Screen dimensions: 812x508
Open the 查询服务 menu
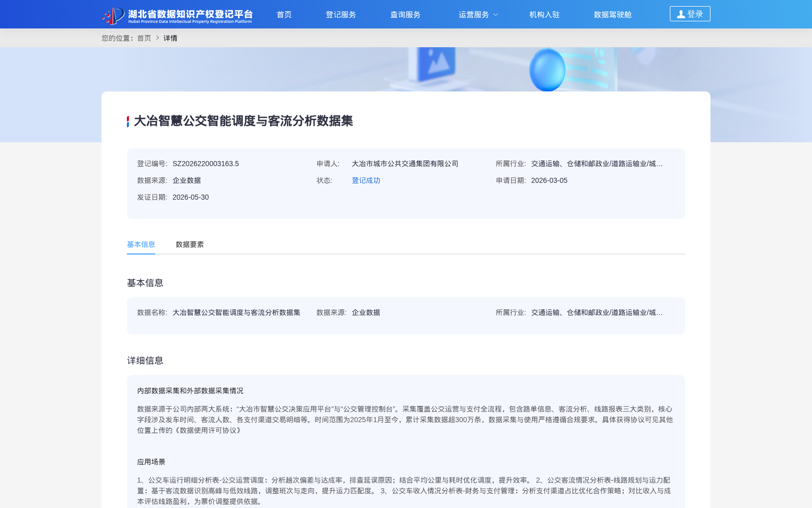(x=405, y=15)
